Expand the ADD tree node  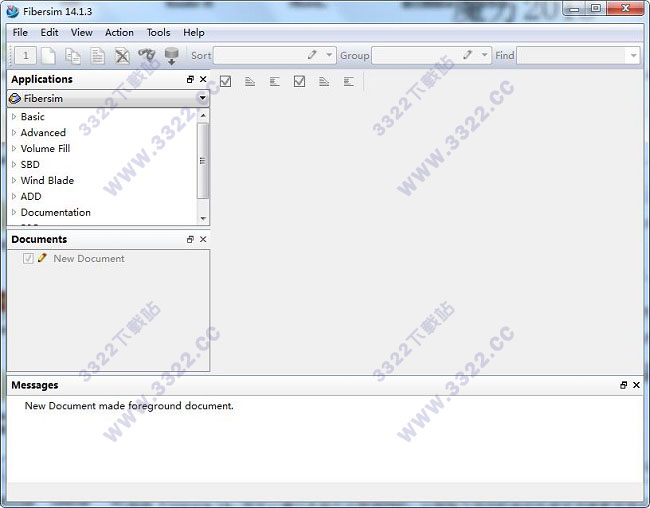point(14,196)
